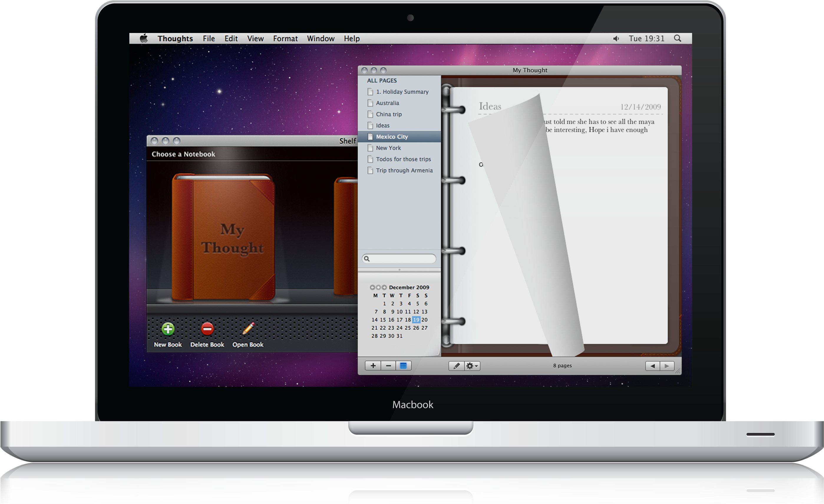Remove page with minus button

tap(388, 366)
